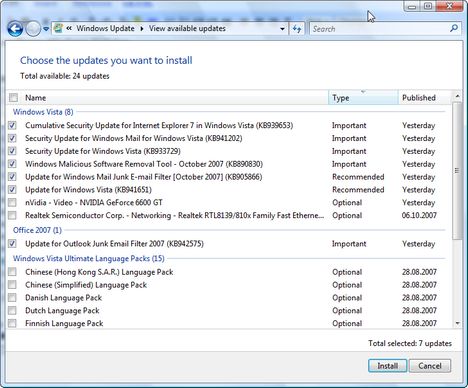
Task: Select the nVidia - Video - NVIDIA GeForce row text
Action: point(94,202)
